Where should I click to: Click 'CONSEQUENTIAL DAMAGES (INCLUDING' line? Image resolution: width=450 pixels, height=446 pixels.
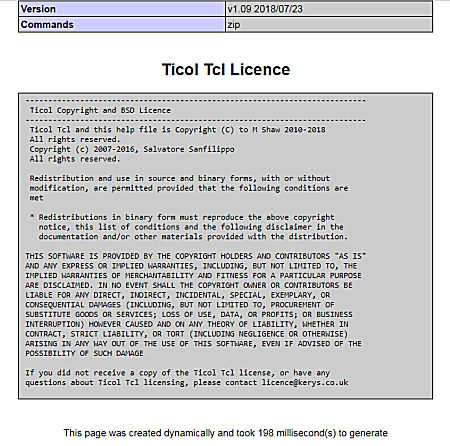point(180,305)
